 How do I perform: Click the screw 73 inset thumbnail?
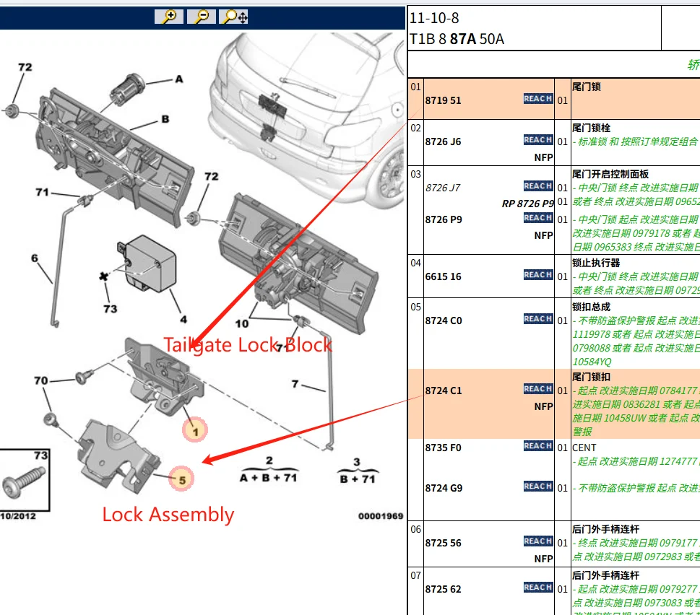click(25, 480)
